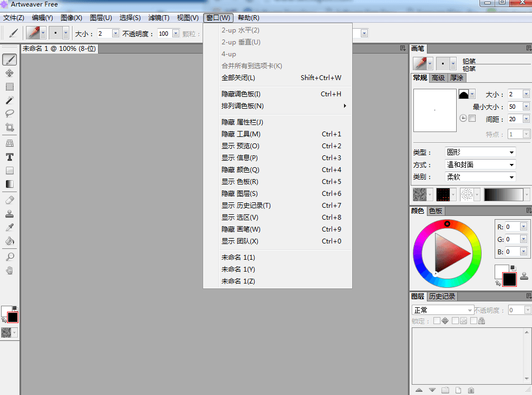Delete layer with the trash icon

click(x=471, y=390)
